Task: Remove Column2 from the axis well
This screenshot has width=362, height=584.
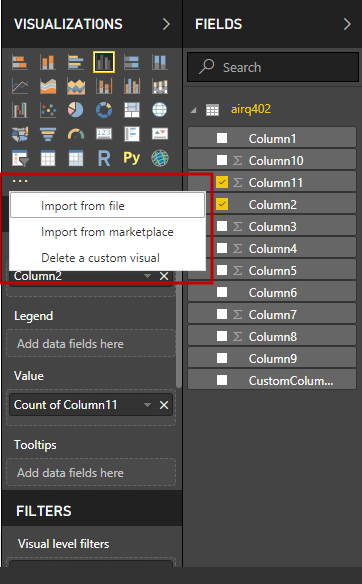Action: point(164,276)
